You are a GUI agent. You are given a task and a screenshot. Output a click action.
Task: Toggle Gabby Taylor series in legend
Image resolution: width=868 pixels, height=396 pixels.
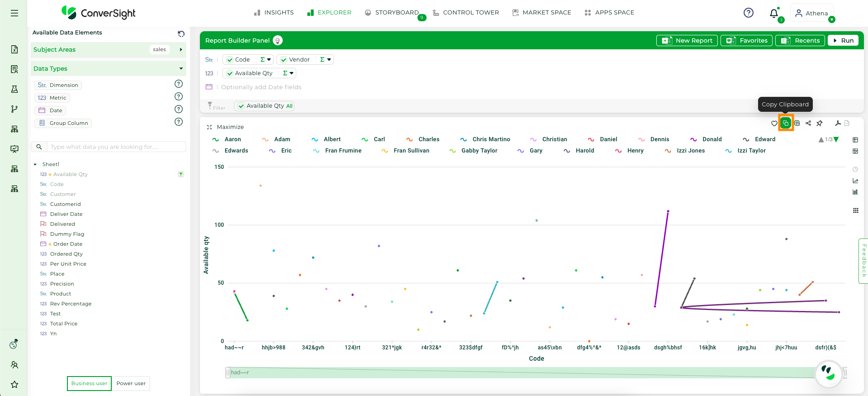(x=473, y=151)
